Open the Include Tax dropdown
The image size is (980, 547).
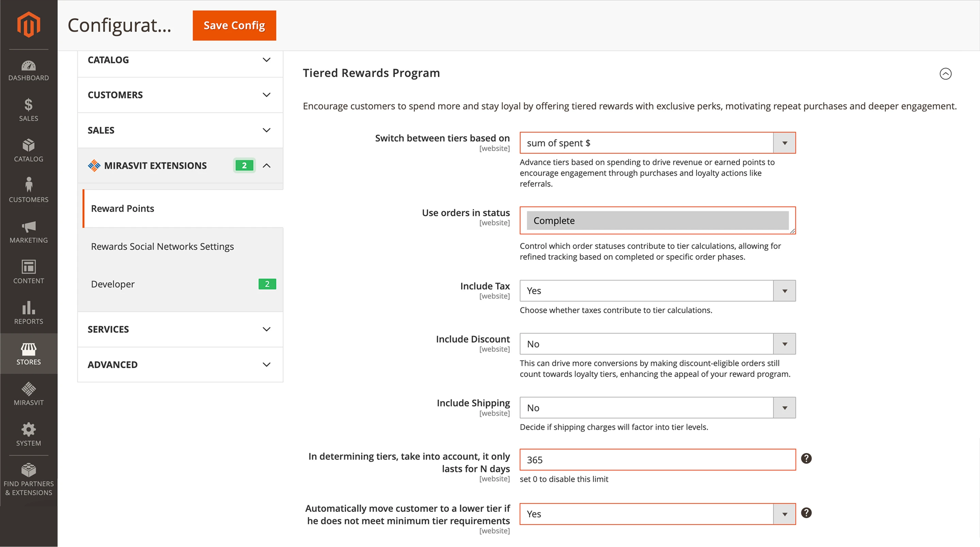785,291
